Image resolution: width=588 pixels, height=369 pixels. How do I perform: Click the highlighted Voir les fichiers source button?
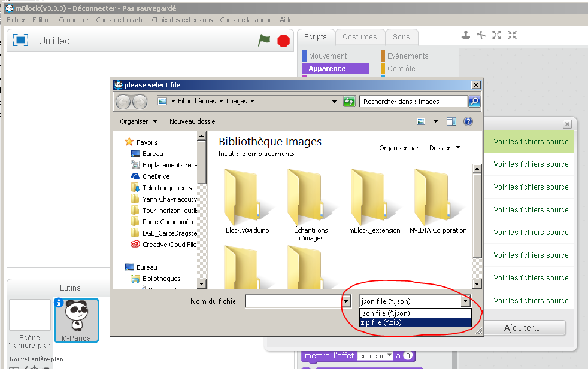529,142
